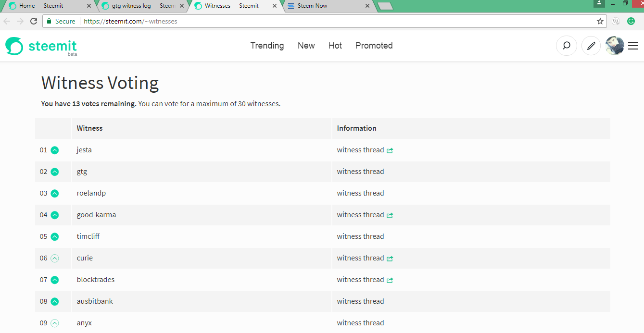The image size is (644, 333).
Task: Open the external link icon beside good-karma's witness thread
Action: pos(390,215)
